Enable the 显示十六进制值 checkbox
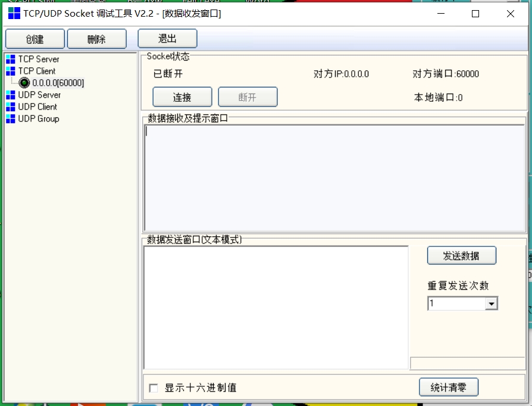Screen dimensions: 532x406 (154, 388)
